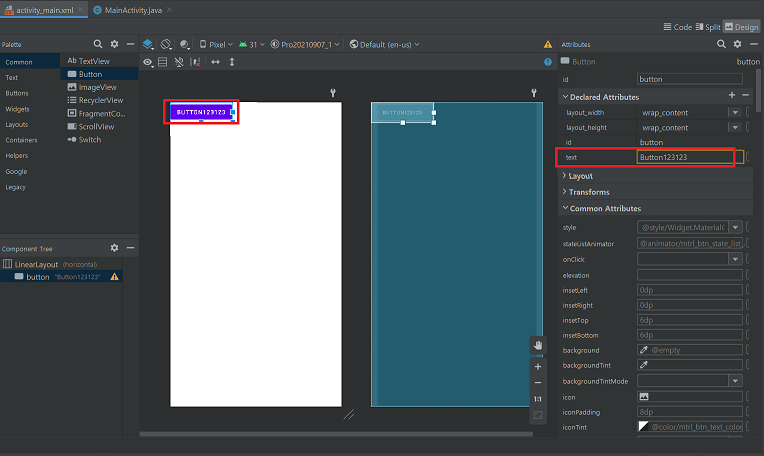Open design surface layers selector
764x456 pixels.
pyautogui.click(x=148, y=44)
